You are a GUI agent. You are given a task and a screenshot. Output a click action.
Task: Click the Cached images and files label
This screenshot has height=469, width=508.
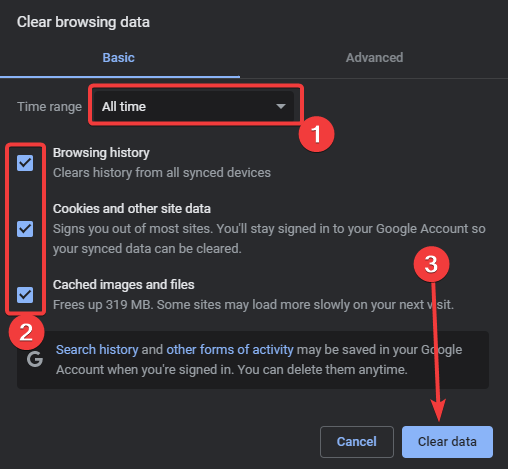pyautogui.click(x=123, y=285)
